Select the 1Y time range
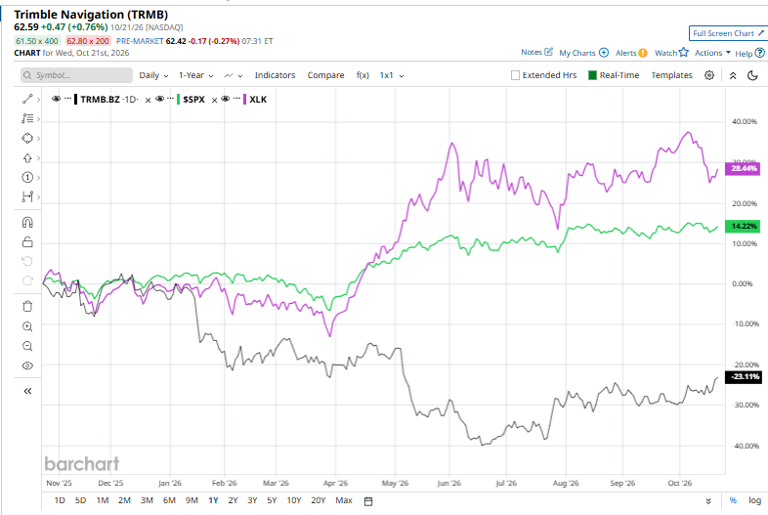Viewport: 768px width, 515px height. coord(213,500)
